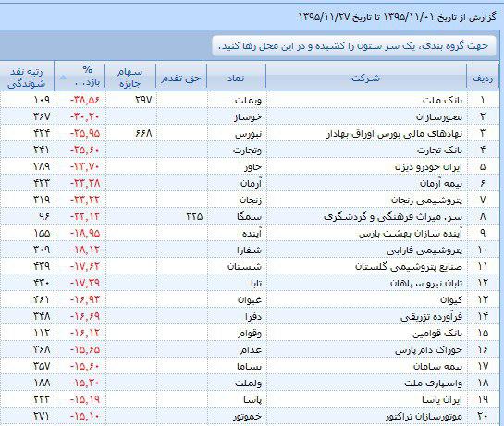Viewport: 504px width, 426px height.
Task: Select سر. میراث فرهنگی و گردشگری cell
Action: click(367, 216)
